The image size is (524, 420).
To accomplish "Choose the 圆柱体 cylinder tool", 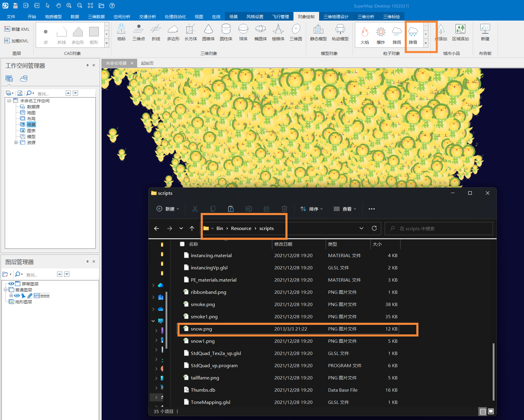I will click(226, 33).
